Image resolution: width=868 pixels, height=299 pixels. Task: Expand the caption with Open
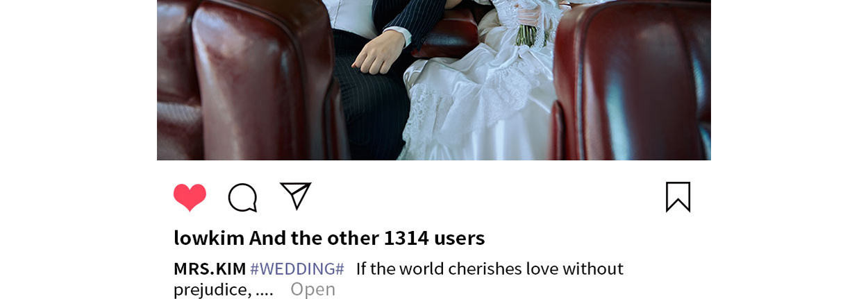[x=312, y=289]
